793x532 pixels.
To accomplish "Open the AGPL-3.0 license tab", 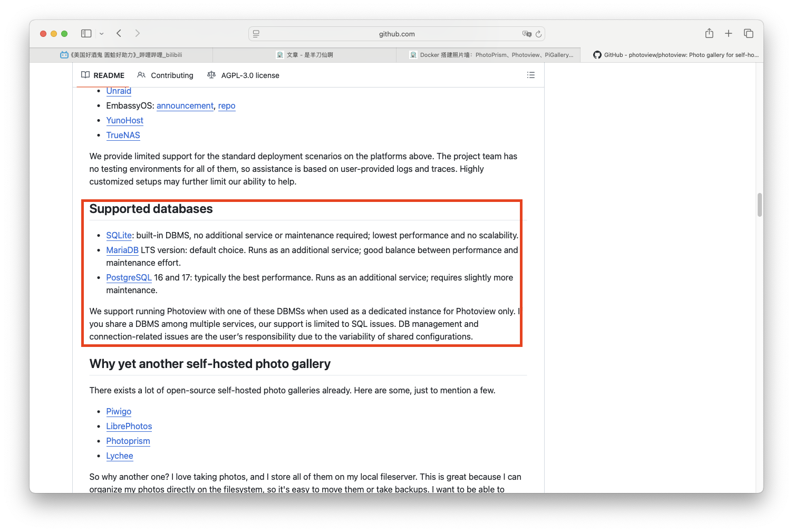I will [x=244, y=75].
